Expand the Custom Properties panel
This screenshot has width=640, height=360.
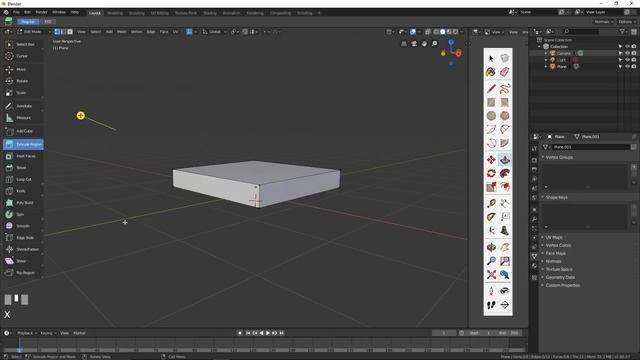[x=562, y=285]
